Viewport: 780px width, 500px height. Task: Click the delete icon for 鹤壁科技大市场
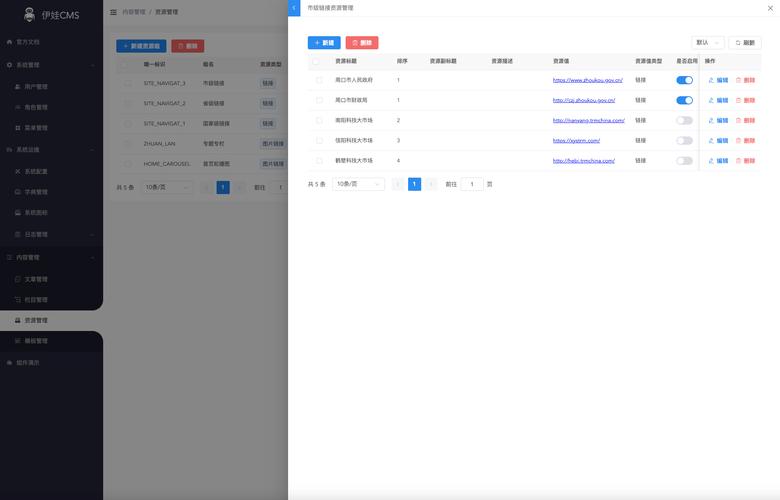tap(745, 160)
